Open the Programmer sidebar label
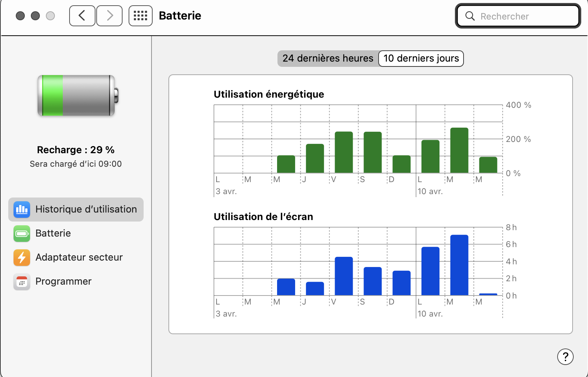 tap(64, 282)
